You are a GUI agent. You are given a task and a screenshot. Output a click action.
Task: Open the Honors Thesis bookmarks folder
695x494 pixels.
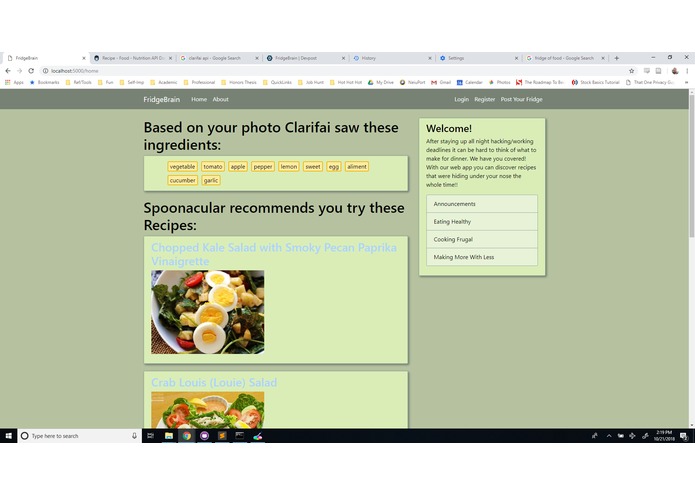pyautogui.click(x=239, y=82)
